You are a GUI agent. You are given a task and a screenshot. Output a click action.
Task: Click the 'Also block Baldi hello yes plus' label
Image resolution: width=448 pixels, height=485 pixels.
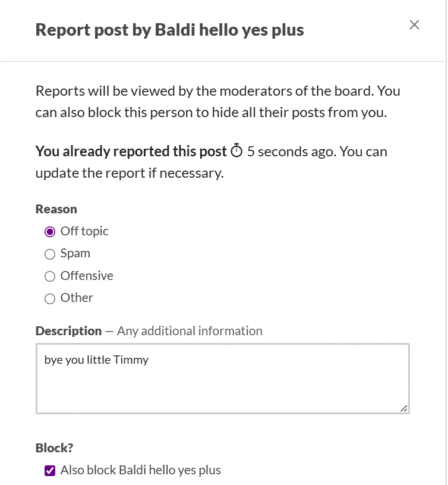(x=141, y=470)
